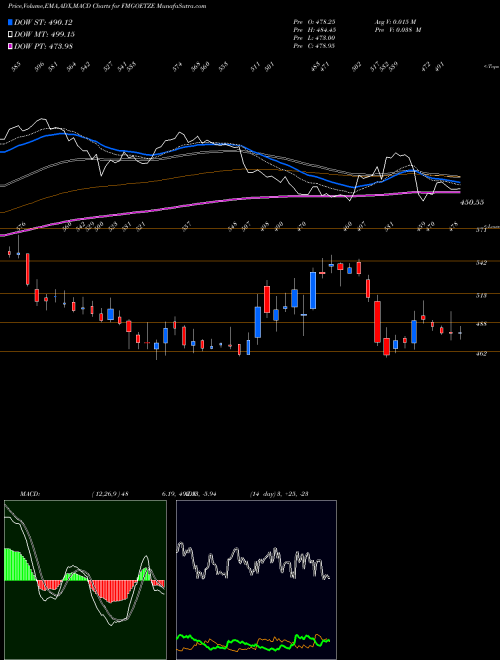Click the 488 price axis label
This screenshot has width=500, height=660.
[481, 324]
